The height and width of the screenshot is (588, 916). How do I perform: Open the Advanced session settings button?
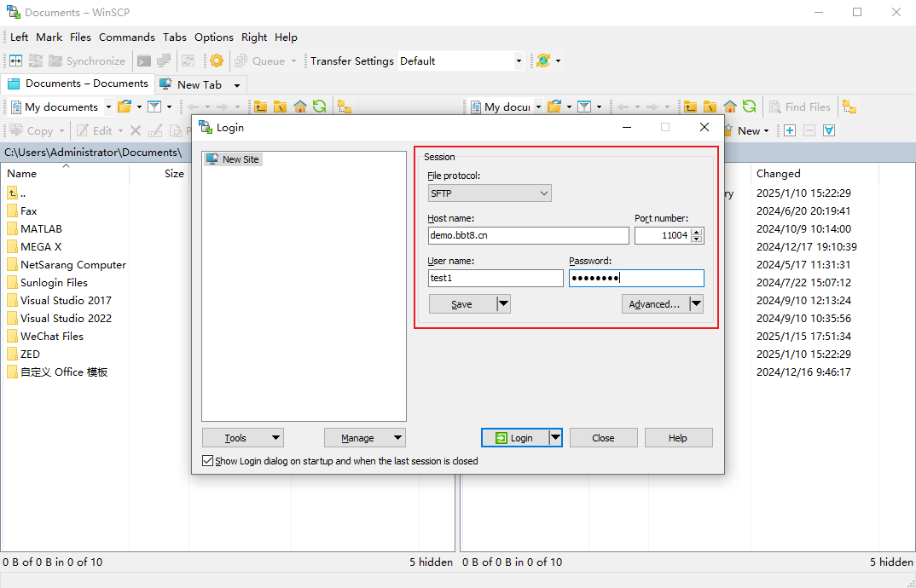coord(655,304)
